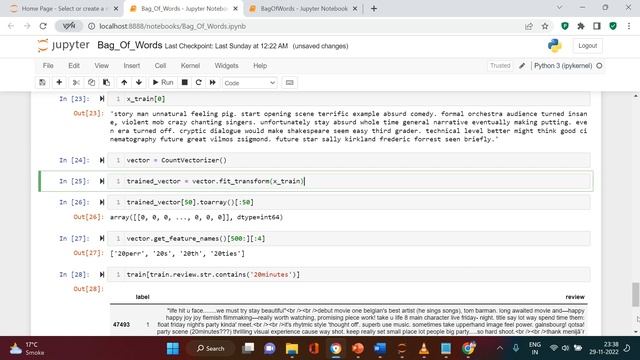Open the Insert menu
The height and width of the screenshot is (360, 640).
point(131,66)
